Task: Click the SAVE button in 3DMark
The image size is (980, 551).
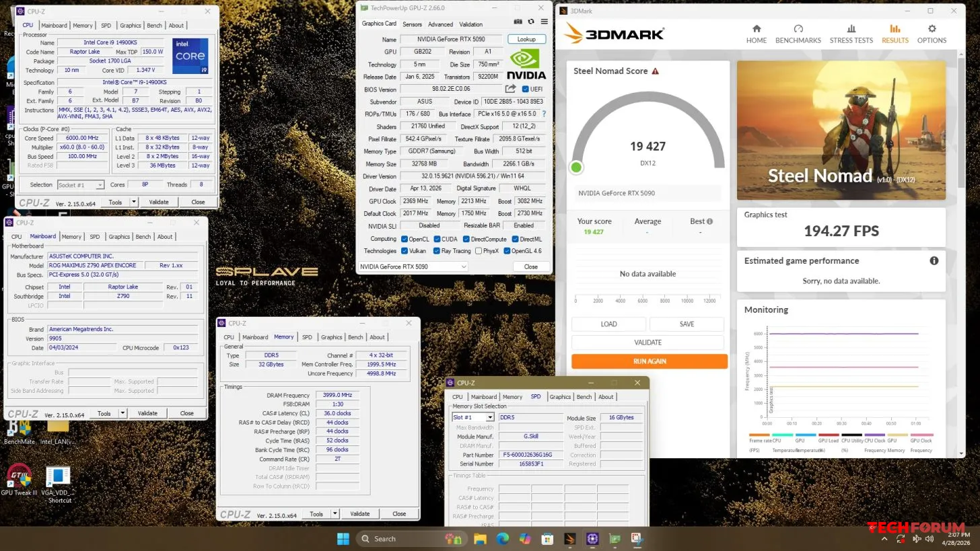Action: point(687,324)
